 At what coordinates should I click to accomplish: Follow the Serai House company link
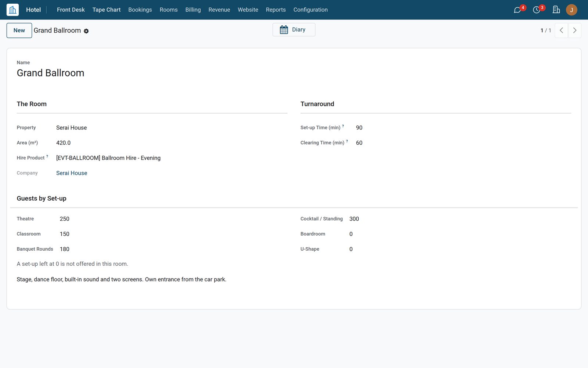tap(72, 173)
